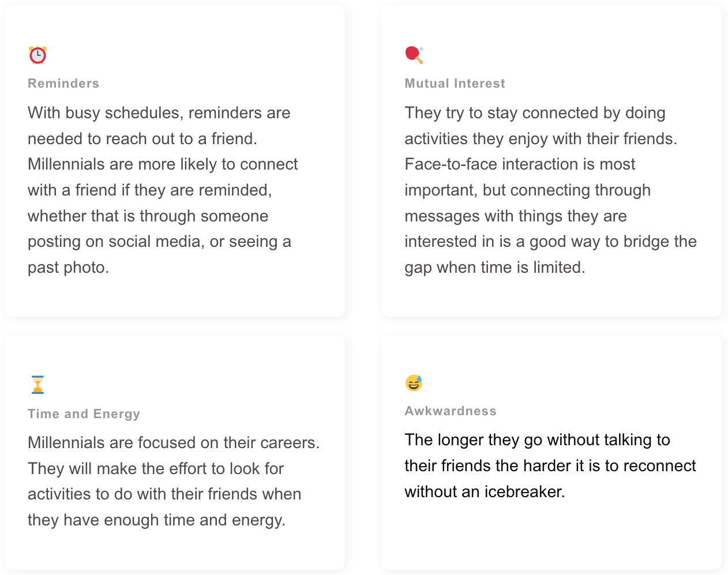This screenshot has width=728, height=575.
Task: Click 'their friends the harder it is' line
Action: point(550,466)
